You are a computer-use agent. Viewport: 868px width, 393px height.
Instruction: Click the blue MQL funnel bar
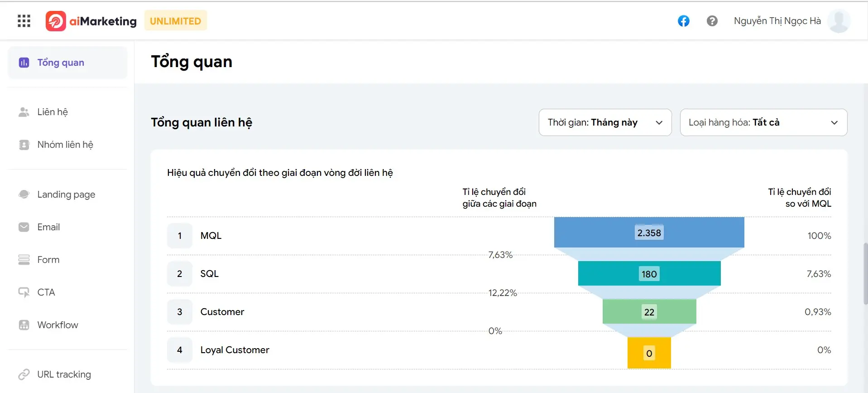(x=649, y=233)
